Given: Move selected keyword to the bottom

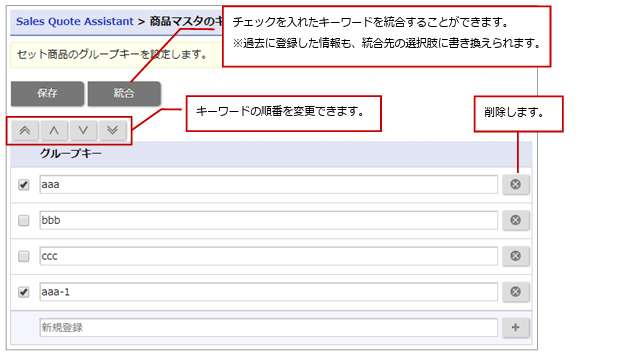Looking at the screenshot, I should 113,131.
